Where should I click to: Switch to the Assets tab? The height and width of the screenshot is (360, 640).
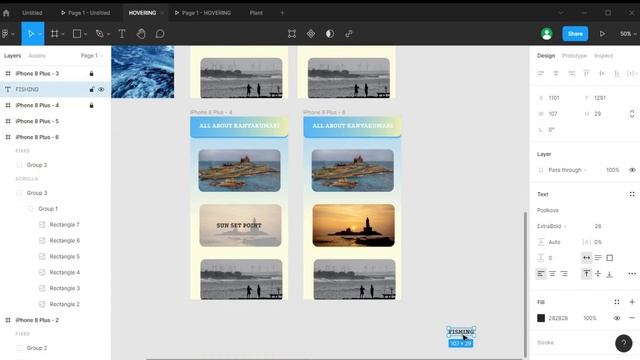point(37,56)
